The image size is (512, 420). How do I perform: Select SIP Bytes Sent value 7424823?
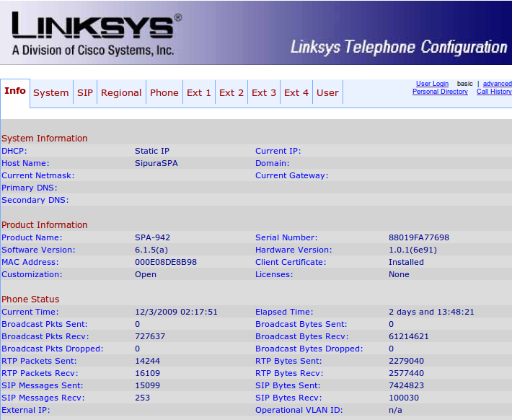tap(406, 385)
